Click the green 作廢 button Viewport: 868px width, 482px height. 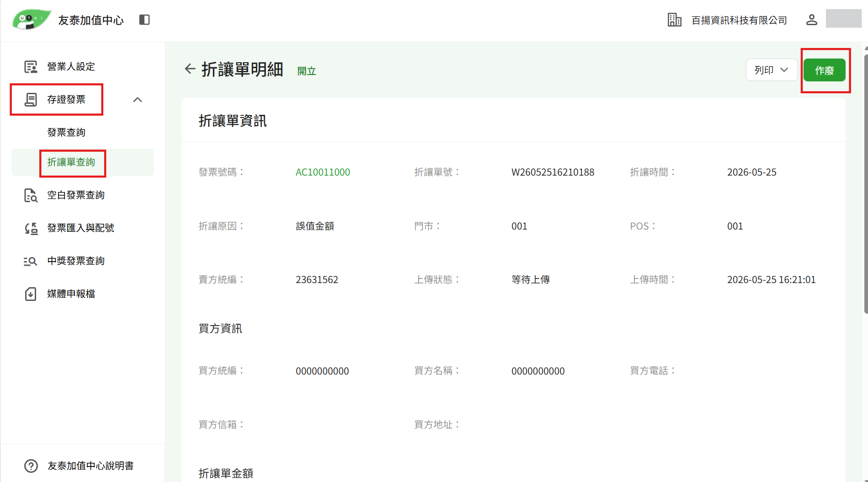tap(825, 70)
